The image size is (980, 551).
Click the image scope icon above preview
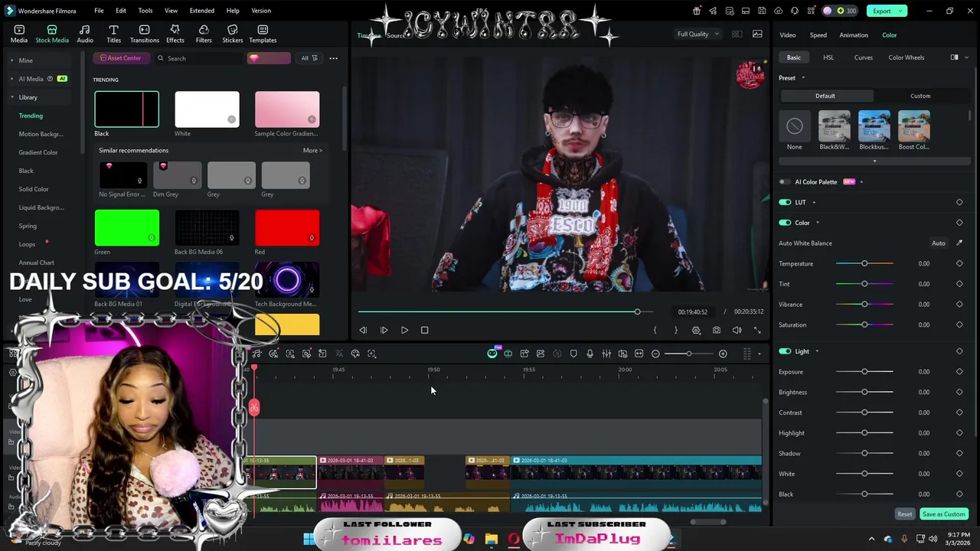tap(757, 34)
